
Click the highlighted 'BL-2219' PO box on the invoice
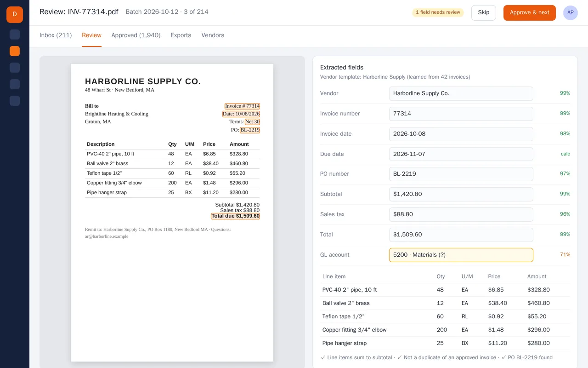click(x=250, y=130)
